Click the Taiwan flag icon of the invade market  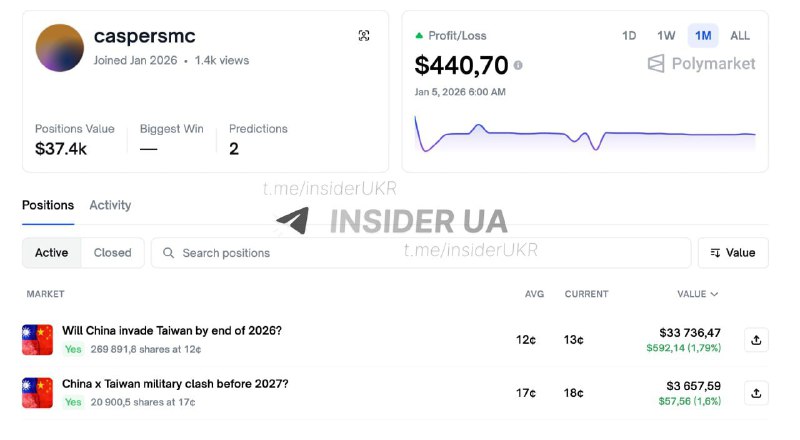point(37,340)
